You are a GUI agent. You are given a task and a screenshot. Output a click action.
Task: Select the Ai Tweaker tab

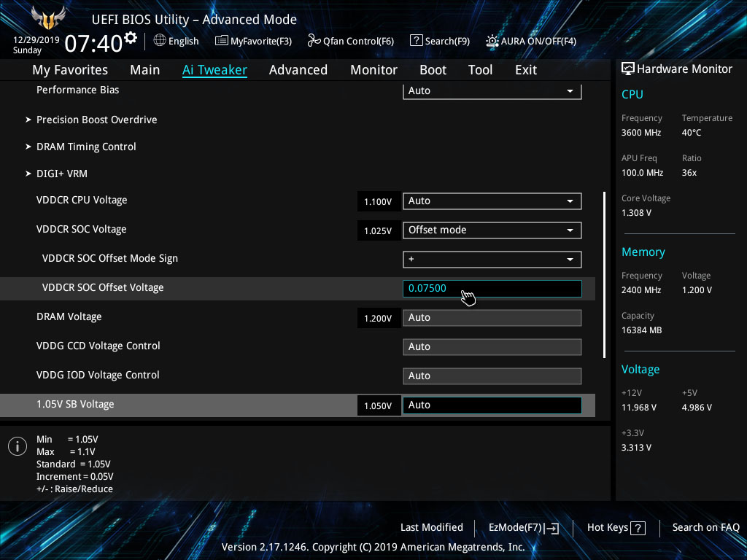point(214,70)
